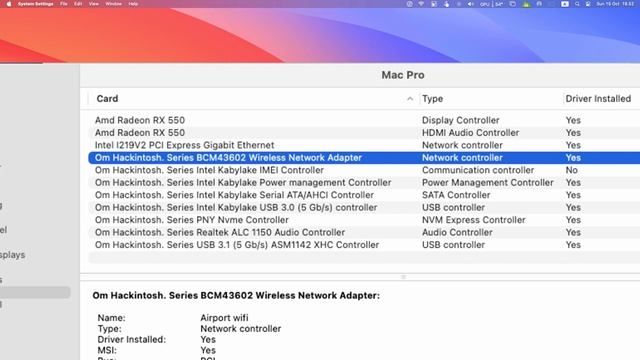This screenshot has height=360, width=640.
Task: Select the PNY Nvme Controller row
Action: pyautogui.click(x=364, y=220)
